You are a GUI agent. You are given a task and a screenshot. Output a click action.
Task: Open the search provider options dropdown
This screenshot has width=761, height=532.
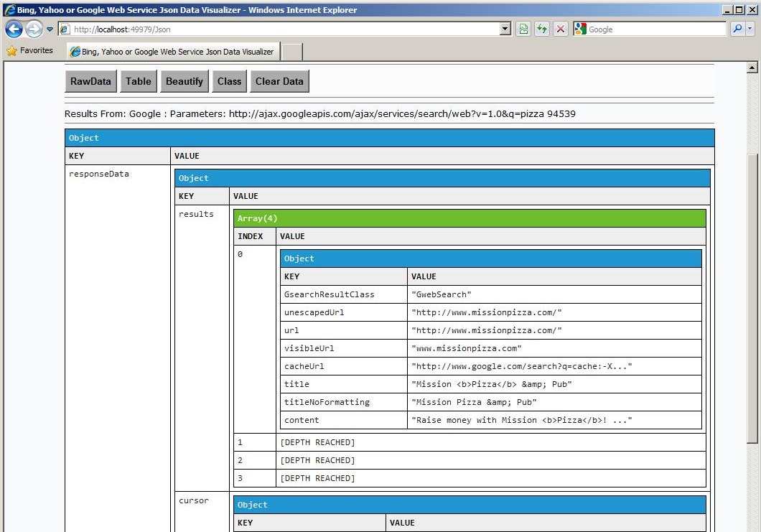750,29
